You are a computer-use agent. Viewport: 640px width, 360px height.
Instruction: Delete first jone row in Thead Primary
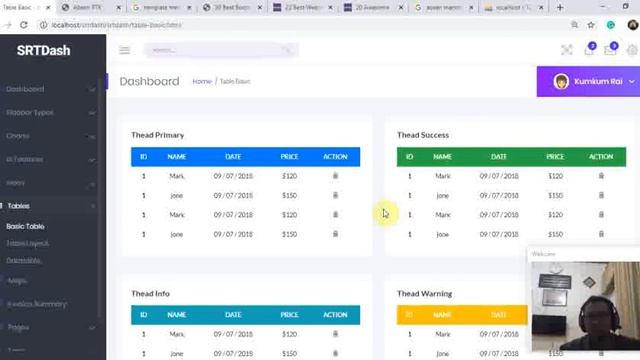pyautogui.click(x=335, y=196)
